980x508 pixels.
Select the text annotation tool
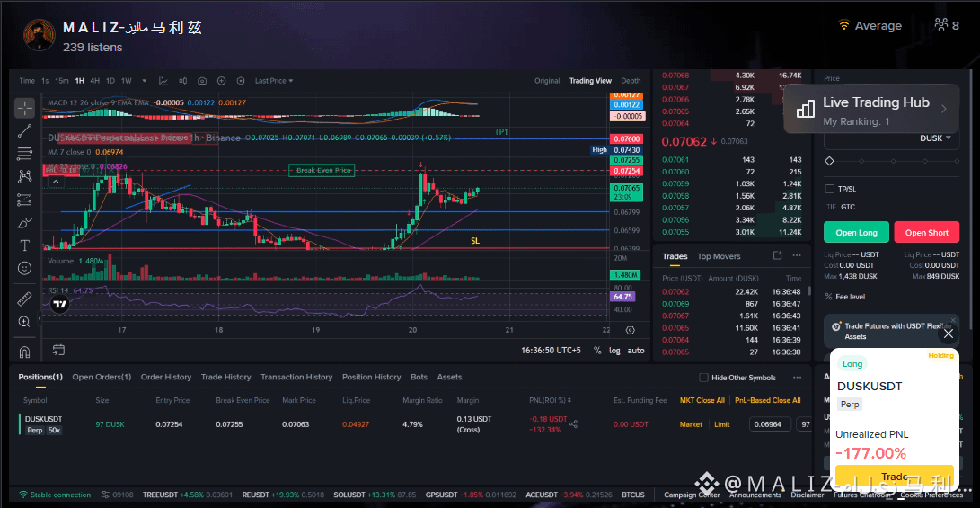(24, 245)
